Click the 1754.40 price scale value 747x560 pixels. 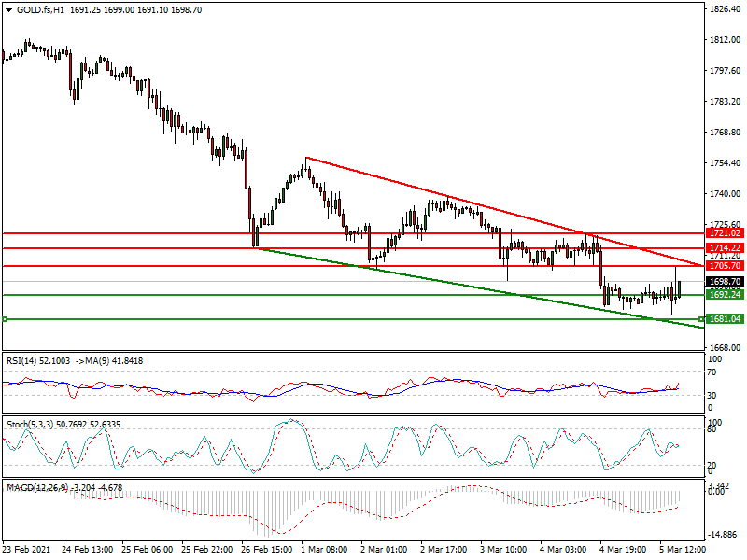(x=726, y=163)
